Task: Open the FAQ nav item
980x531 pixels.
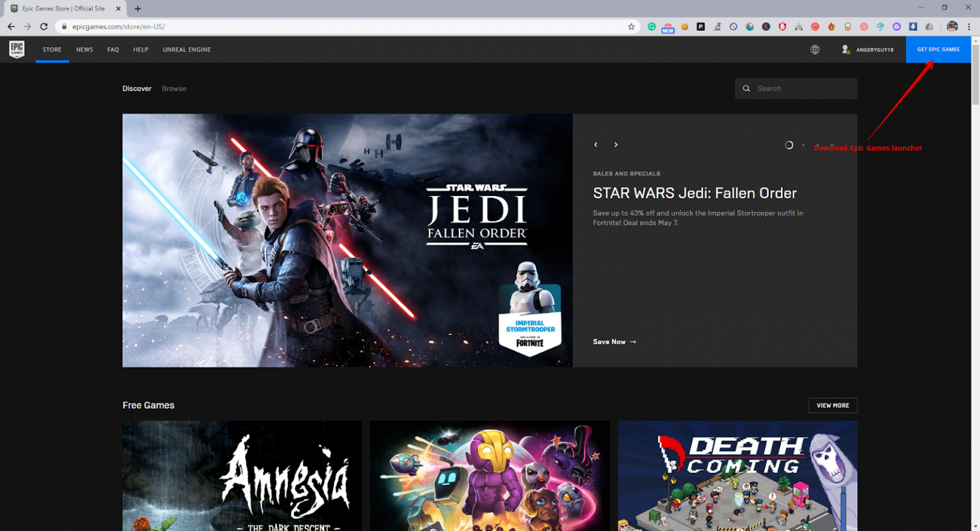Action: (x=113, y=49)
